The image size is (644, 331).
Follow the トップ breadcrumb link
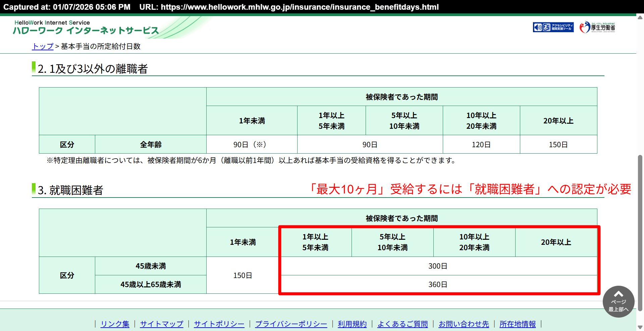[43, 46]
